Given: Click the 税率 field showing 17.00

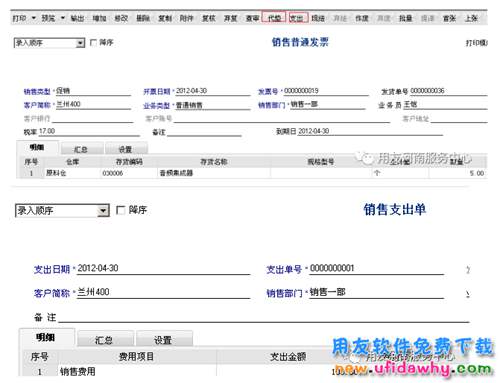Looking at the screenshot, I should [x=89, y=131].
